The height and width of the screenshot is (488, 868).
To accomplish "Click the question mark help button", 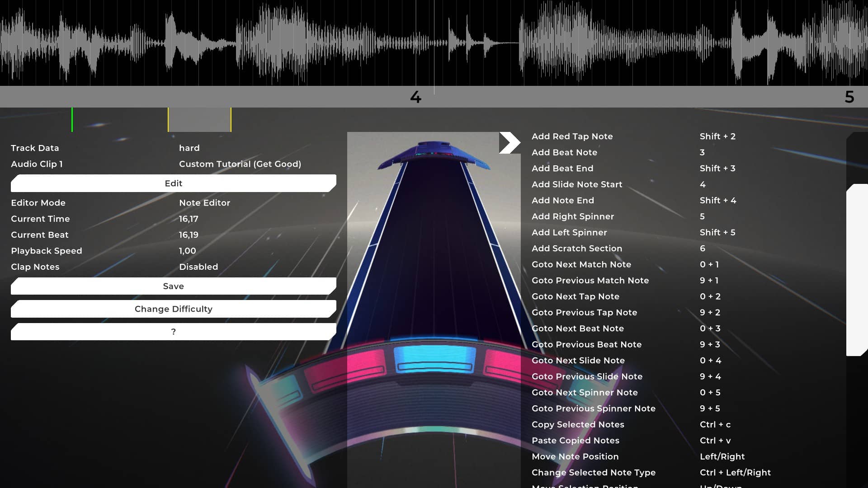I will coord(174,332).
